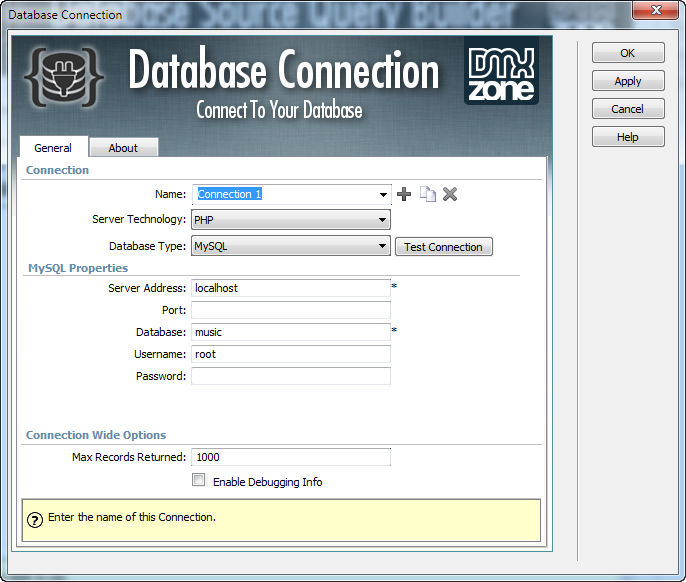
Task: Click the Max Records Returned field
Action: [x=291, y=457]
